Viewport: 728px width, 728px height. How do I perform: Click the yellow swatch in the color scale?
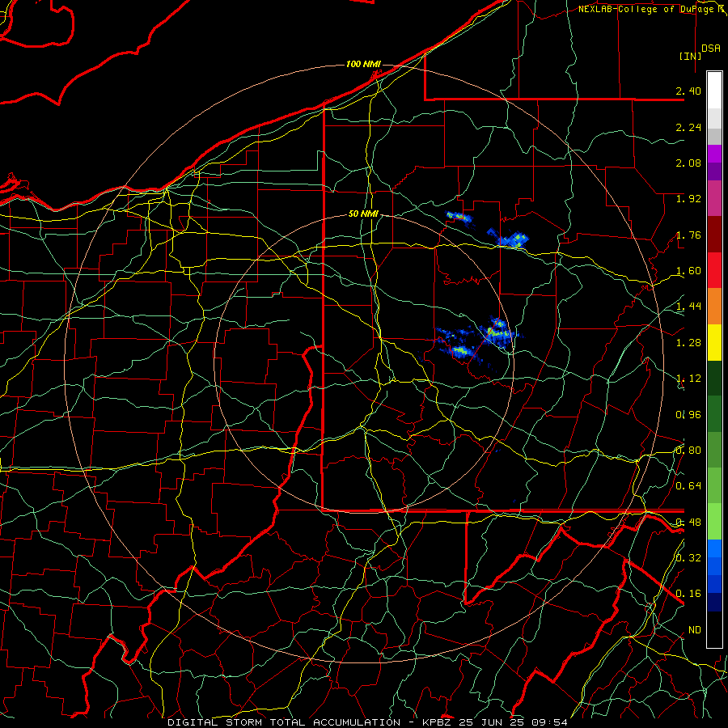click(x=714, y=342)
